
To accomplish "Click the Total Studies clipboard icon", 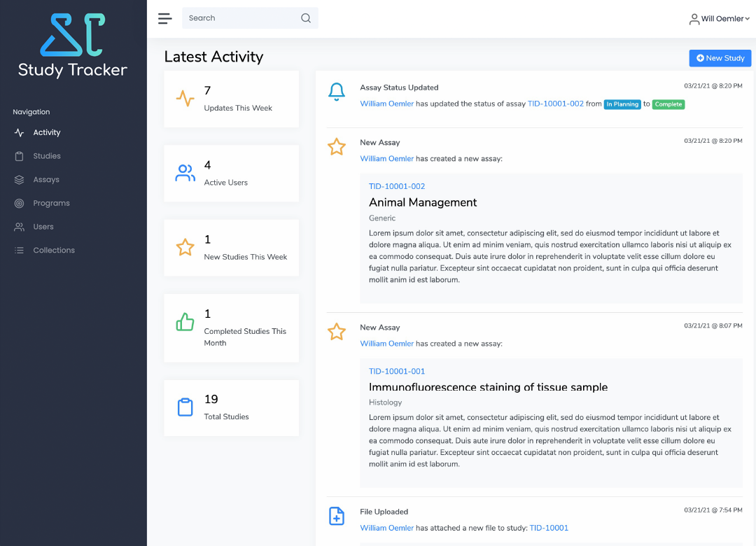I will click(185, 407).
